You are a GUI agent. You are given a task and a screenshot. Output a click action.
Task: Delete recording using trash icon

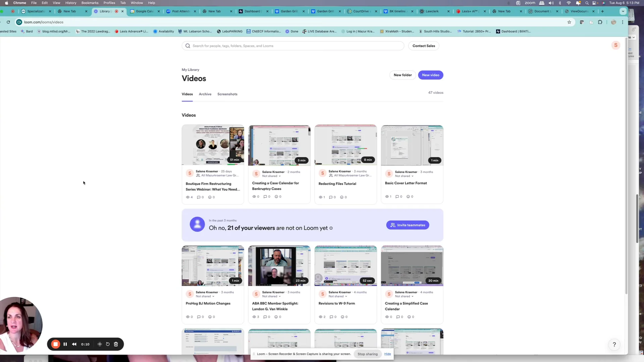116,344
